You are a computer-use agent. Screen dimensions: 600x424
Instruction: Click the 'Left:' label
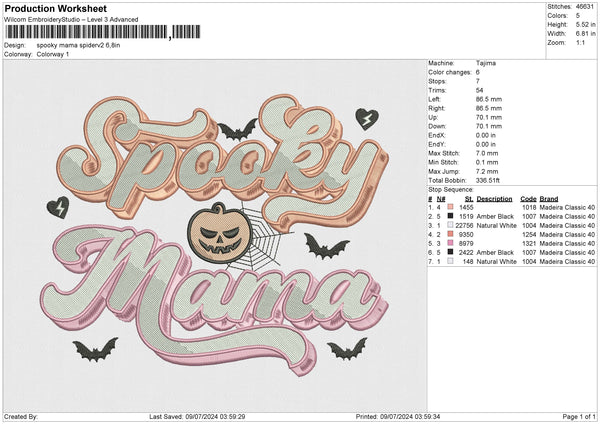tap(434, 99)
